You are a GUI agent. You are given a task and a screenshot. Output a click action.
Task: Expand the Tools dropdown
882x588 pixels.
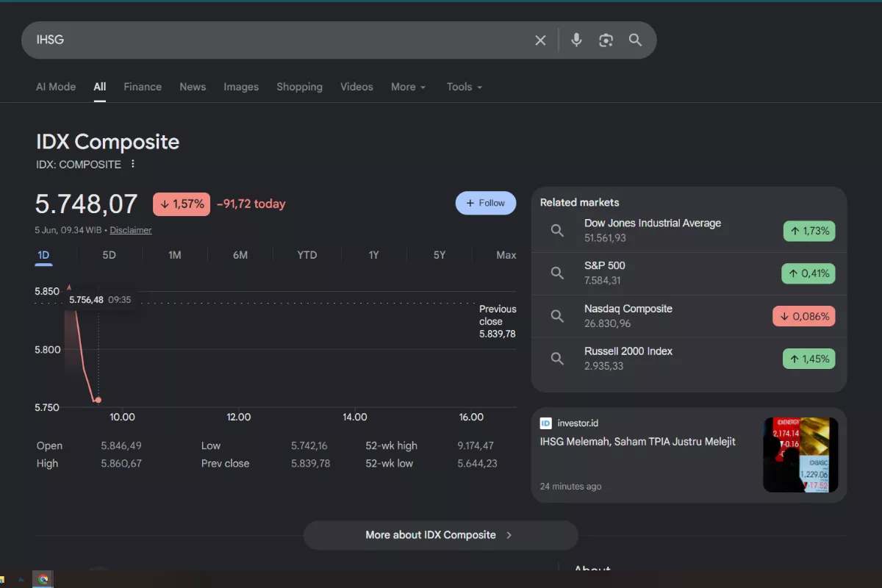click(x=465, y=87)
